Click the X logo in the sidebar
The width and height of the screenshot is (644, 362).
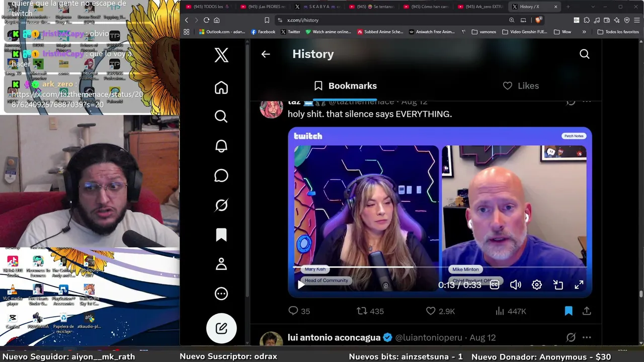(221, 54)
